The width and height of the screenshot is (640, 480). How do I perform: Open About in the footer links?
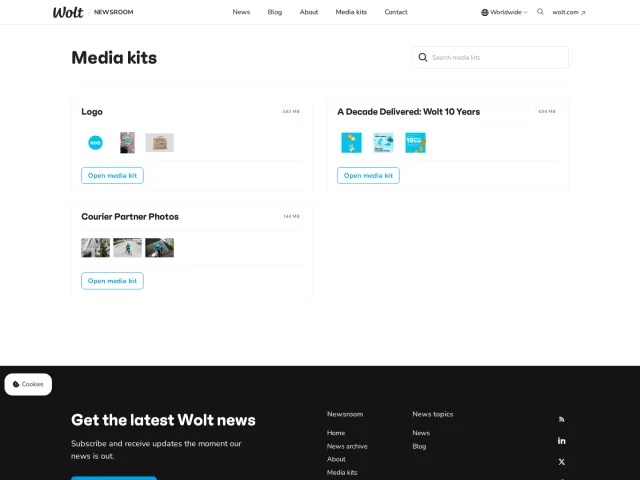(x=336, y=459)
